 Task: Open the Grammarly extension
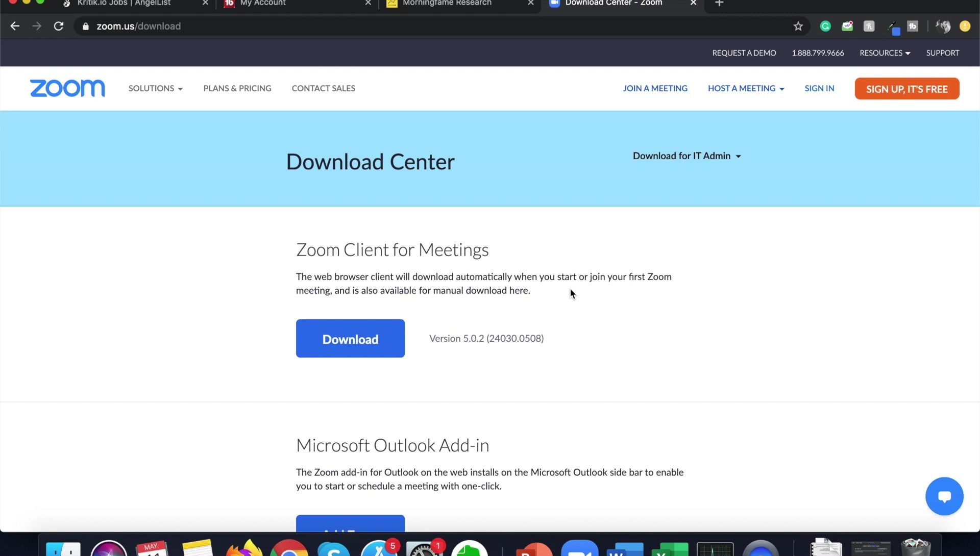point(825,26)
